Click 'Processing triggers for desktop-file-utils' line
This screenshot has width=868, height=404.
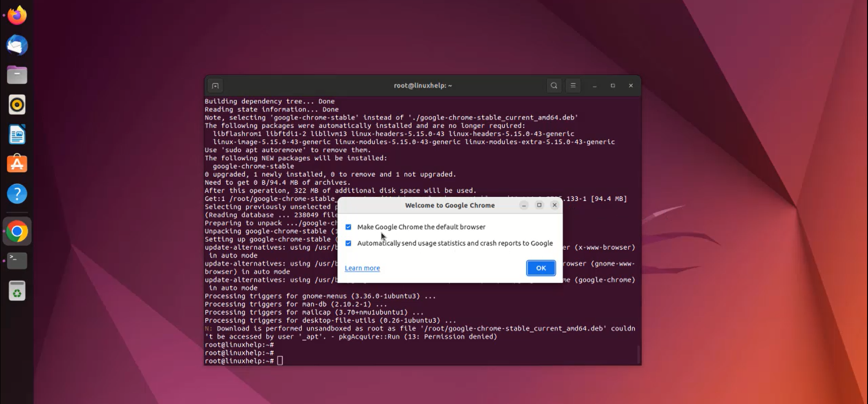[x=330, y=321]
